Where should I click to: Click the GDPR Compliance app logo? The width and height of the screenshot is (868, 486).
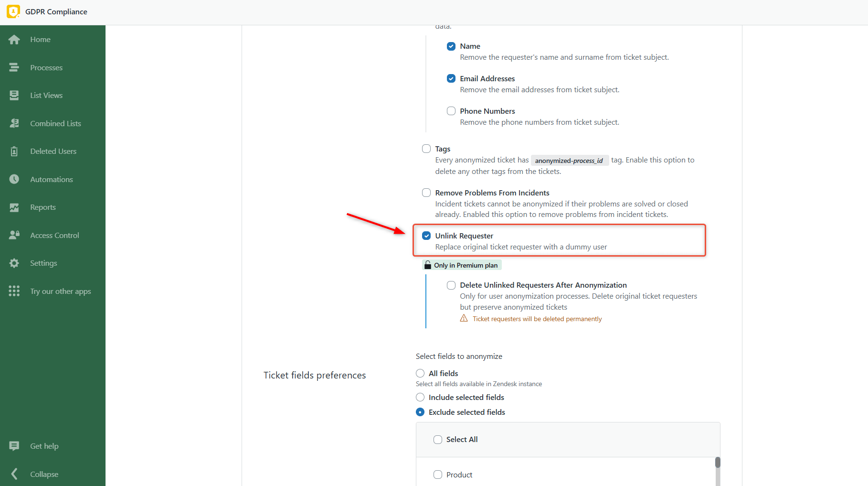(x=13, y=11)
